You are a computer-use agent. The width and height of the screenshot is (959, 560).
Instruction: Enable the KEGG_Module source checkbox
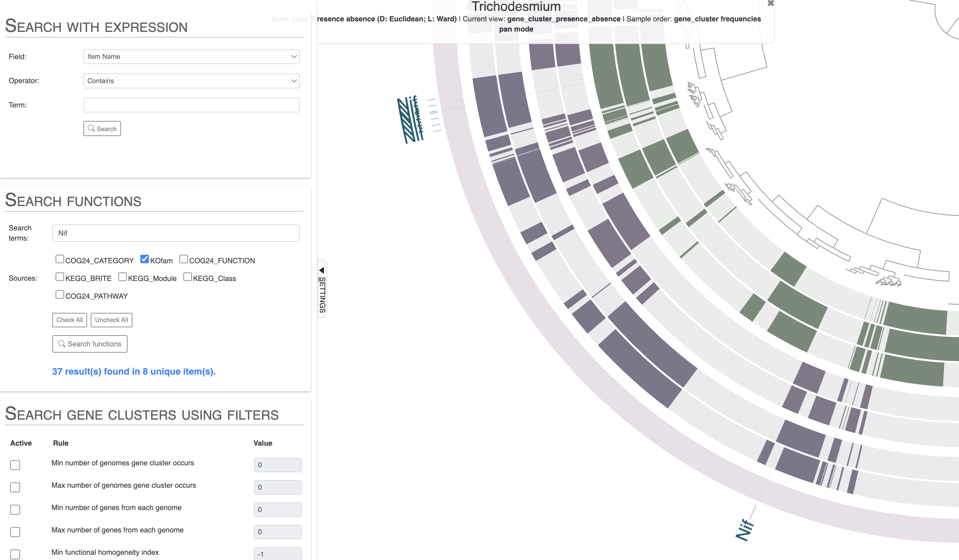(x=123, y=277)
